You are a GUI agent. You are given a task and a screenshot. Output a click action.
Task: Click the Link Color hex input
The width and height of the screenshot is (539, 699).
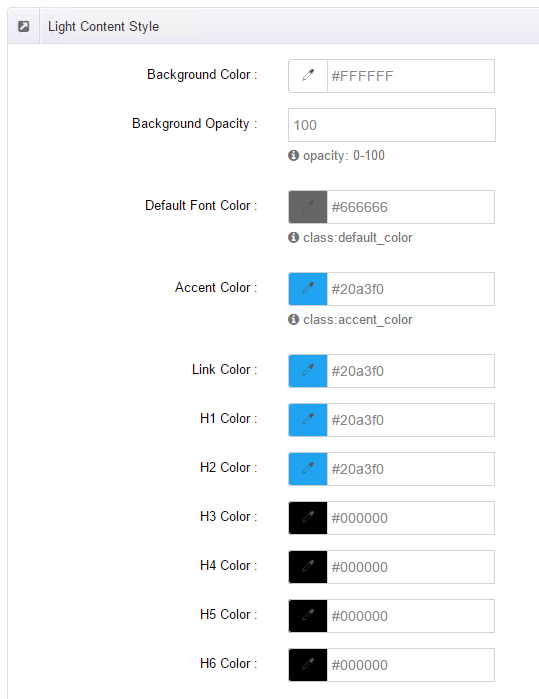tap(411, 371)
